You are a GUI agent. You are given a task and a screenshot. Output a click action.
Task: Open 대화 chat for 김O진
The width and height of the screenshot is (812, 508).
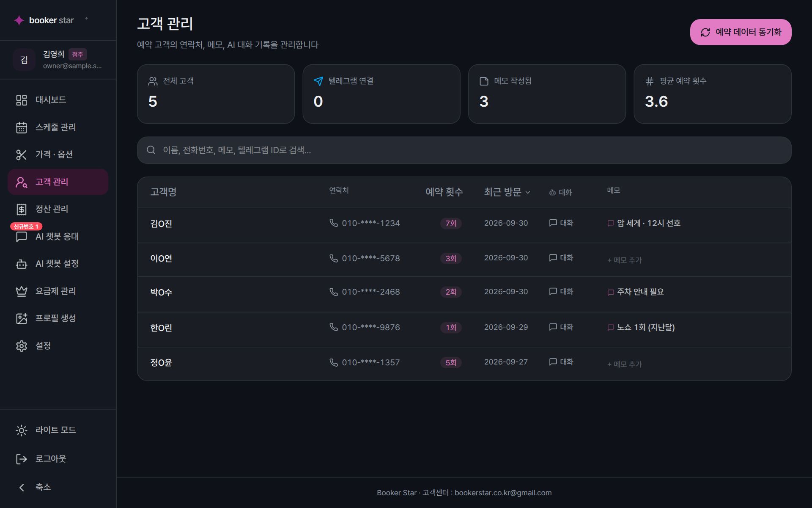pyautogui.click(x=561, y=223)
